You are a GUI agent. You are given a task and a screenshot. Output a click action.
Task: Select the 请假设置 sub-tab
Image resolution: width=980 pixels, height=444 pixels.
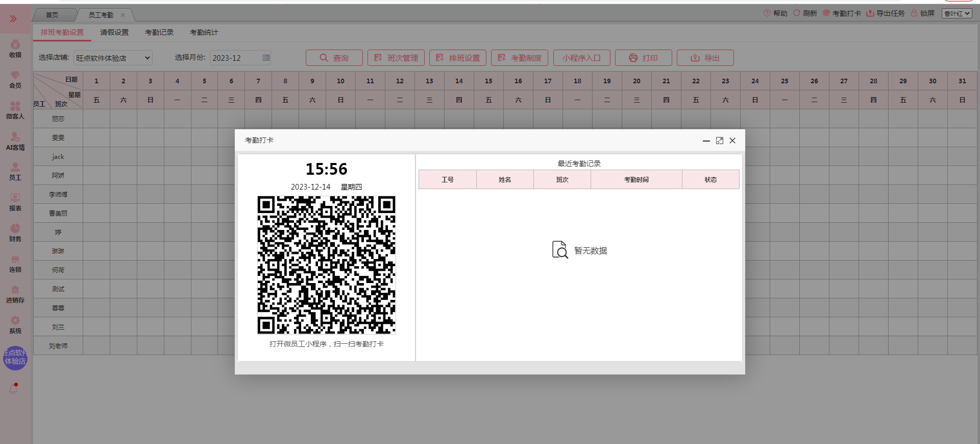coord(114,32)
